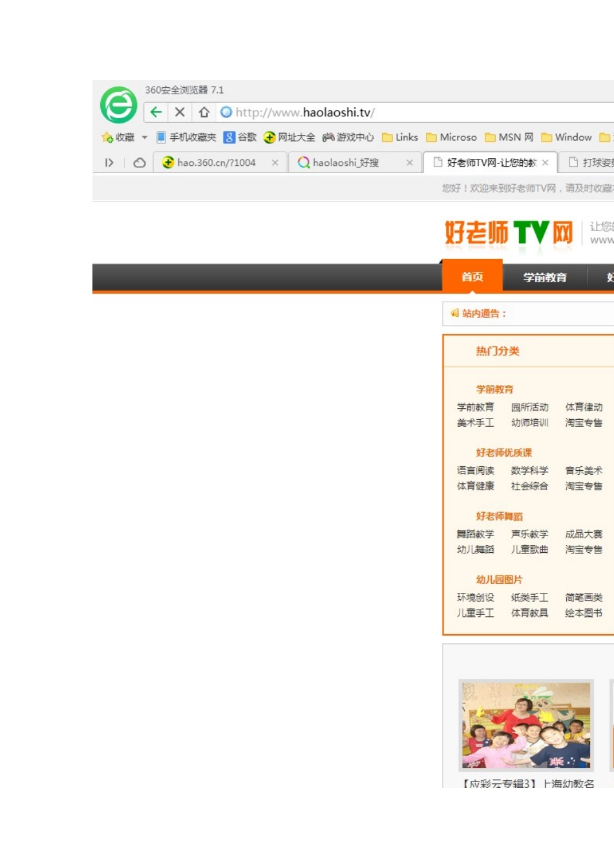Click the address bar URL haolaoshi.tv
Image resolution: width=614 pixels, height=868 pixels.
click(x=305, y=112)
